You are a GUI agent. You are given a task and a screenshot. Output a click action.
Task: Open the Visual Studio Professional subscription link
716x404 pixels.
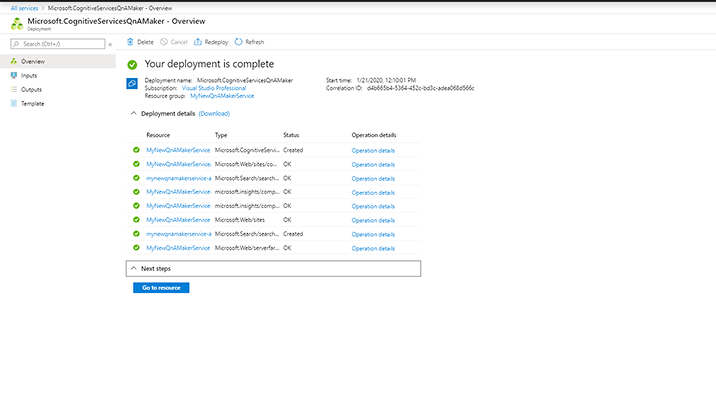[x=214, y=88]
